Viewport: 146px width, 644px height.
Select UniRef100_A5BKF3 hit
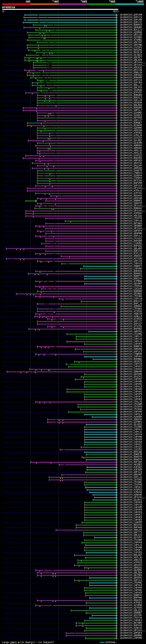131,266
